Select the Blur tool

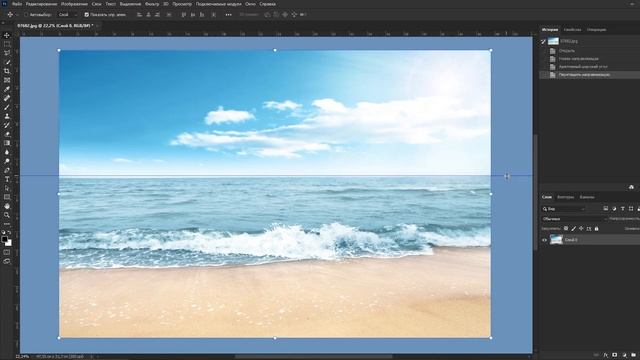(7, 152)
